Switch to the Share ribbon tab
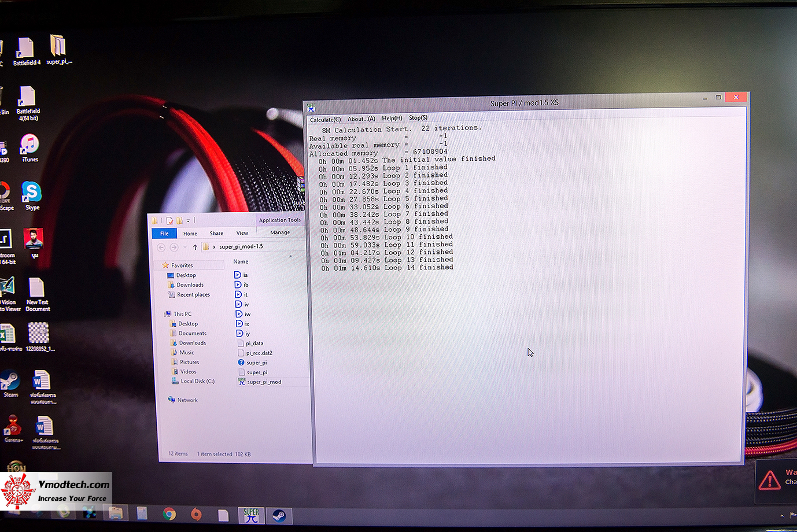 click(216, 234)
